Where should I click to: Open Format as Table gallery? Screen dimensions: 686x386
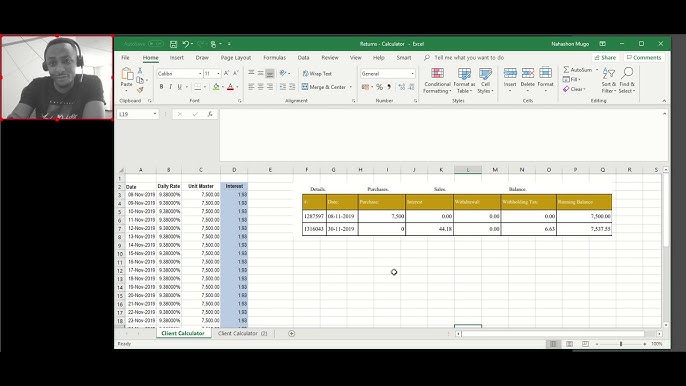pyautogui.click(x=464, y=81)
